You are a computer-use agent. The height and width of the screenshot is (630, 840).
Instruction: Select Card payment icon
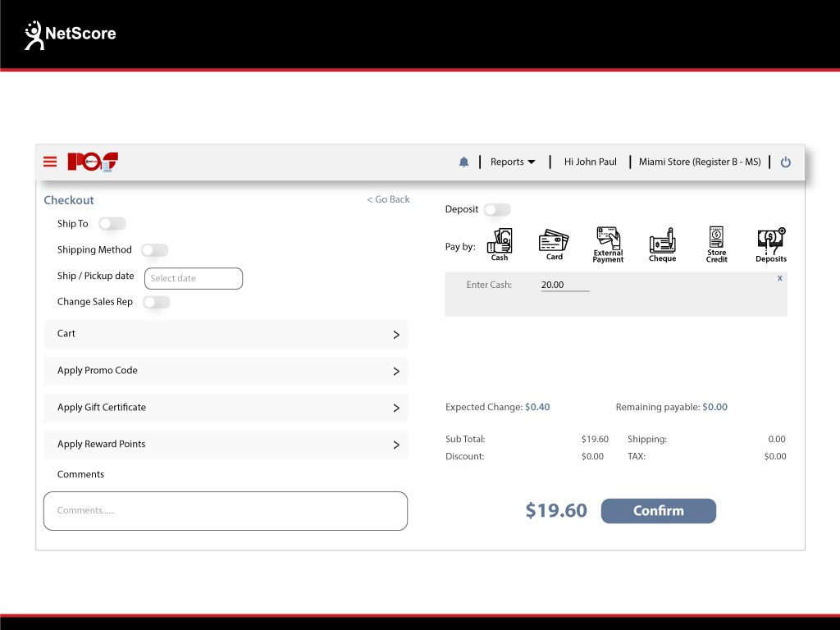(554, 244)
